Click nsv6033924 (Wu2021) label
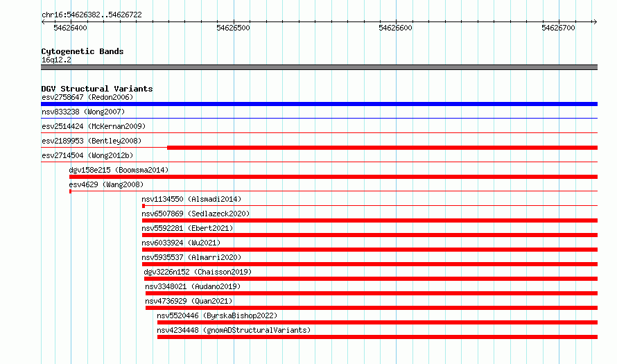Screen dimensions: 617x364 click(181, 243)
